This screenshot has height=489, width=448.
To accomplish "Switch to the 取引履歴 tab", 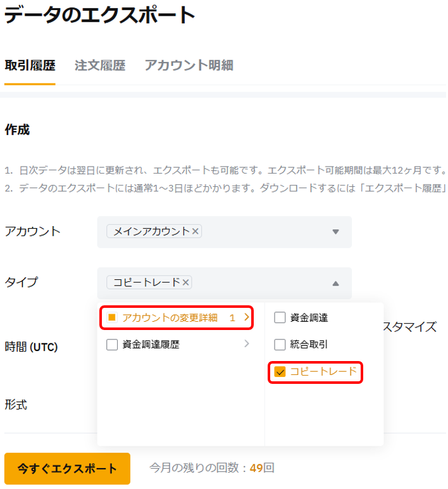I will pyautogui.click(x=30, y=65).
